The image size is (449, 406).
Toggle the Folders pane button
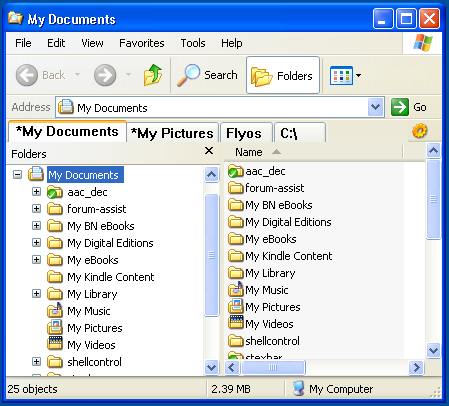click(x=283, y=75)
